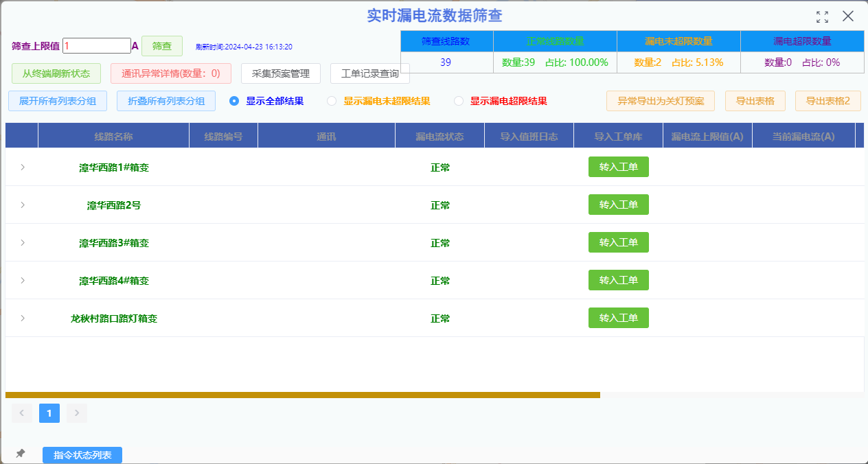Click 漏电超限数量 header cell
868x464 pixels.
click(x=803, y=41)
